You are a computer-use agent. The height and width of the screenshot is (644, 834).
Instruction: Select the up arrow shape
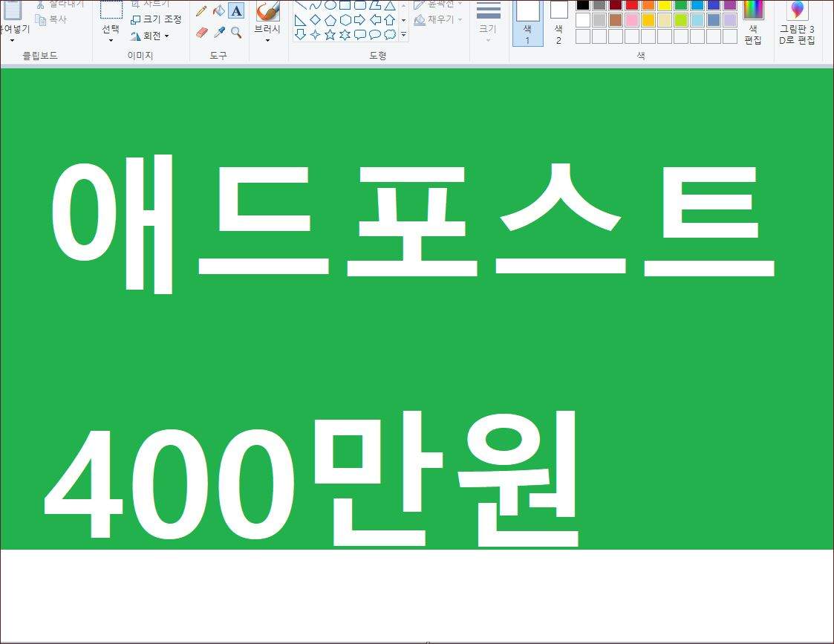tap(390, 20)
